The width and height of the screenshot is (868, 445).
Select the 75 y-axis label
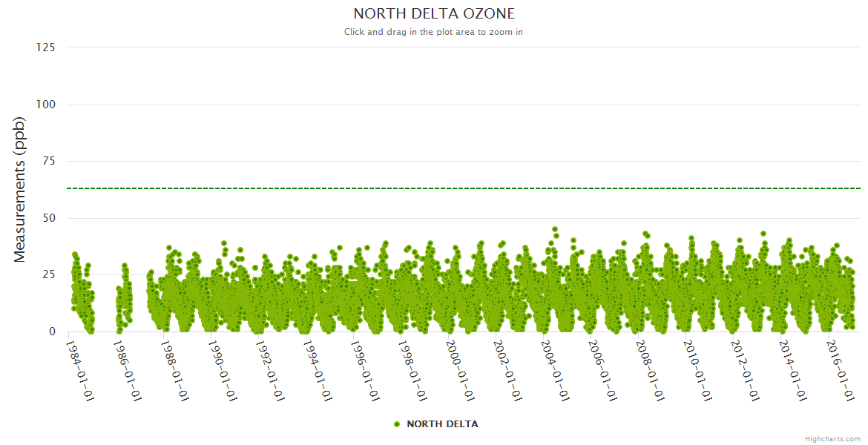48,161
